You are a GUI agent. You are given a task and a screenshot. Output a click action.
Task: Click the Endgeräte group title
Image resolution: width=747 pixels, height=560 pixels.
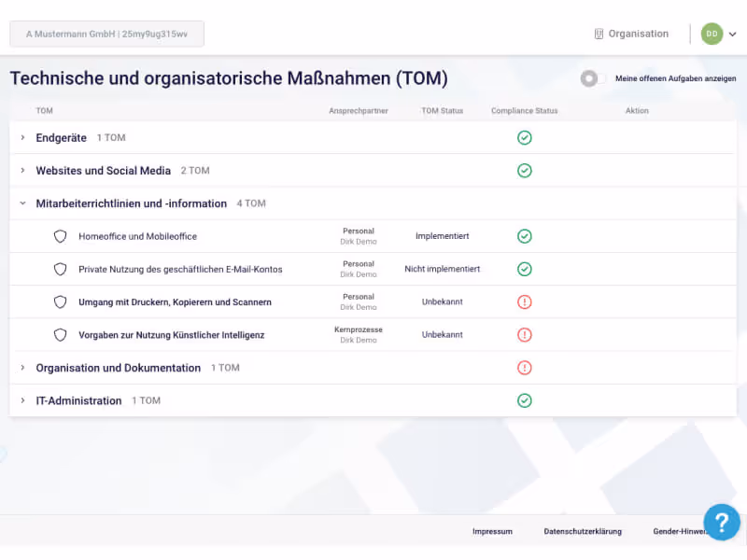[61, 137]
